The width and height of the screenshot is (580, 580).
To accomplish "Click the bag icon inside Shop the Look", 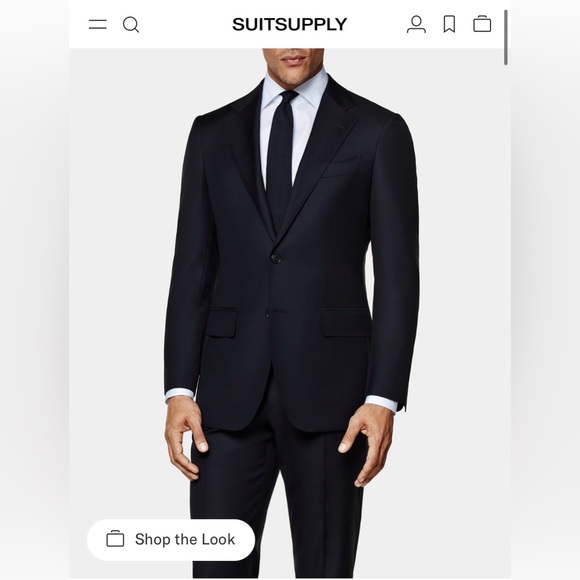I will coord(115,539).
